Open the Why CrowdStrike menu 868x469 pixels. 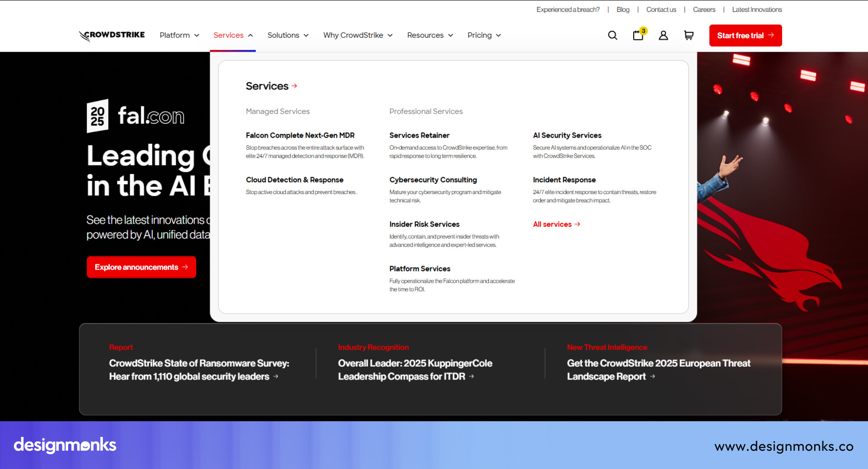point(358,35)
